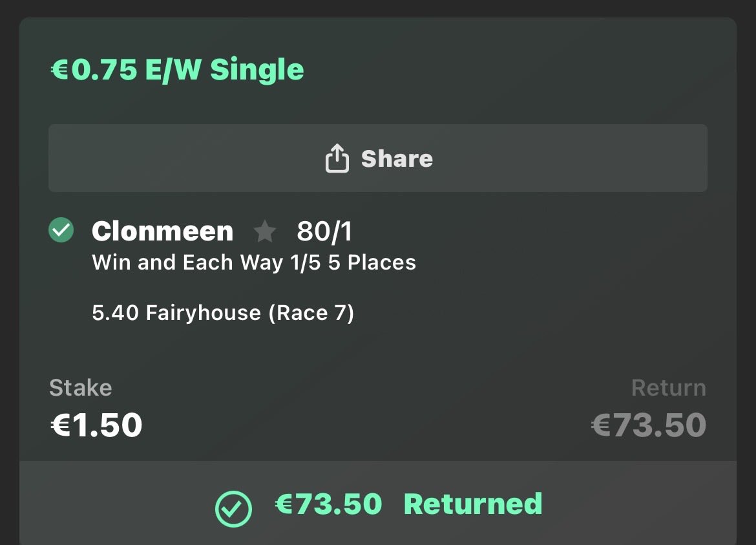Open the 5.40 Fairyhouse (Race 7) event
756x545 pixels.
tap(223, 312)
